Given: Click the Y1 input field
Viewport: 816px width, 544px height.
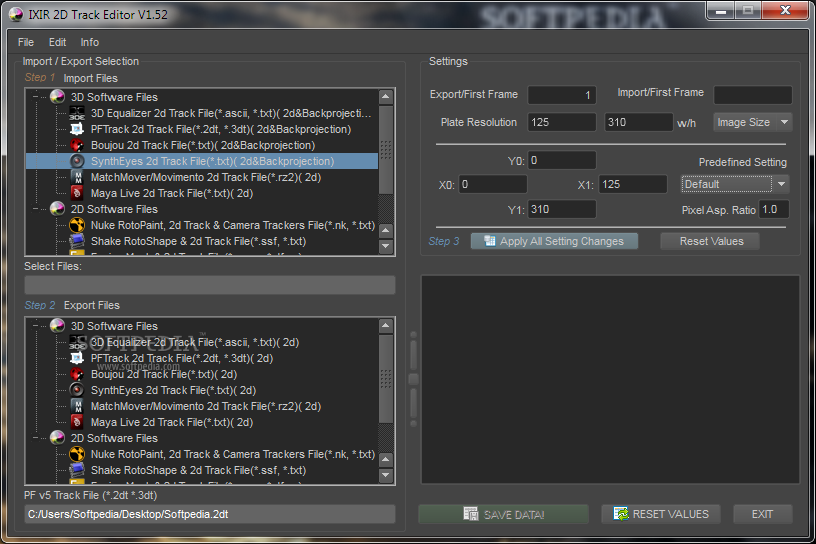Looking at the screenshot, I should pyautogui.click(x=562, y=209).
